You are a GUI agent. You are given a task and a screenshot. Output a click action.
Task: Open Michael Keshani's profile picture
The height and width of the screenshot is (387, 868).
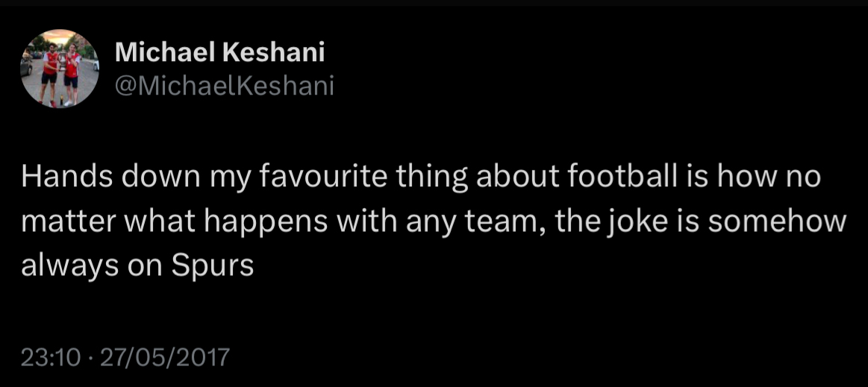60,69
